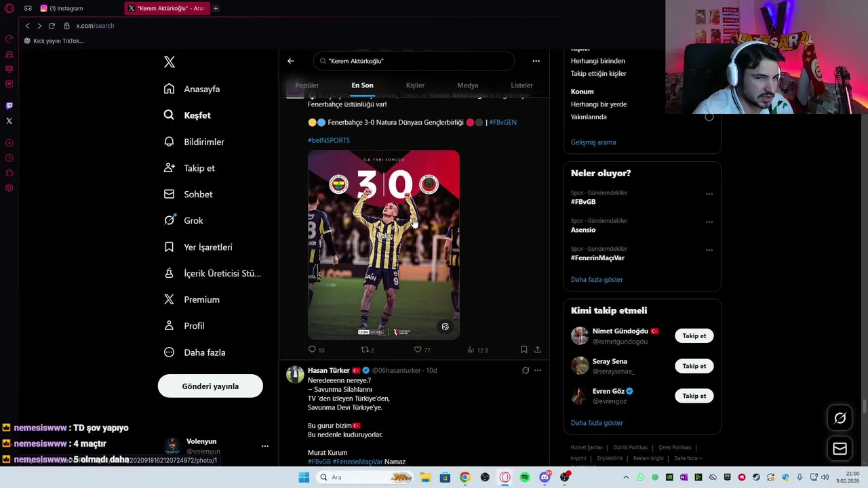The image size is (868, 488).
Task: Select Takip ettiğin kişiler filter
Action: tap(599, 73)
